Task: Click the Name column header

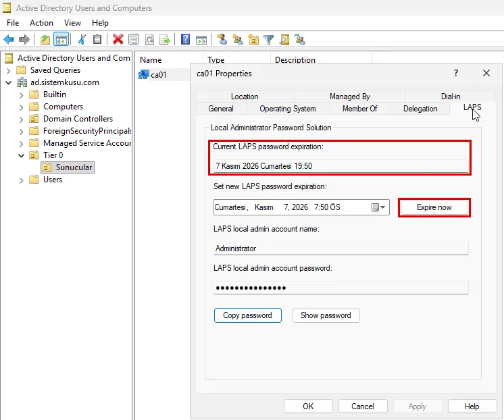Action: [151, 60]
